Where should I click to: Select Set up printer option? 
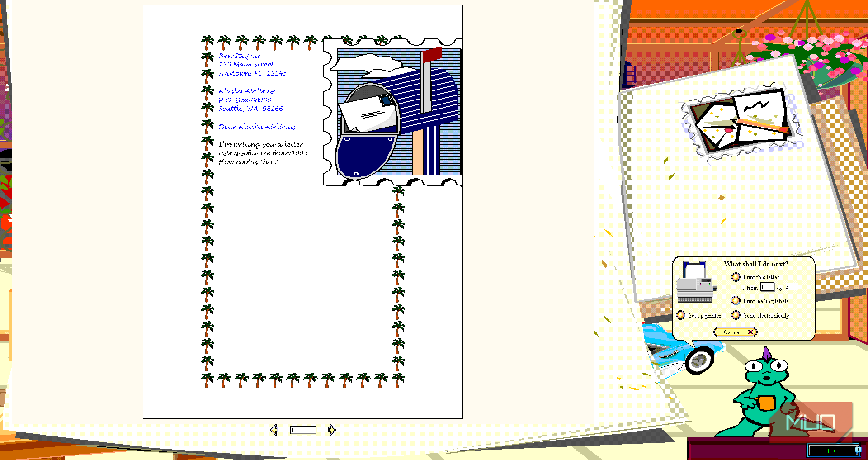[681, 315]
